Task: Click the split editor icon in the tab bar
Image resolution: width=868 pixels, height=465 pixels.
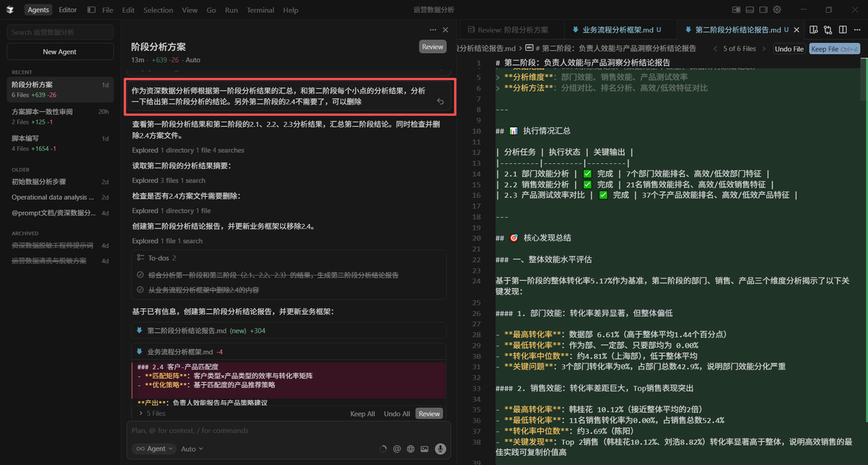Action: pos(843,30)
